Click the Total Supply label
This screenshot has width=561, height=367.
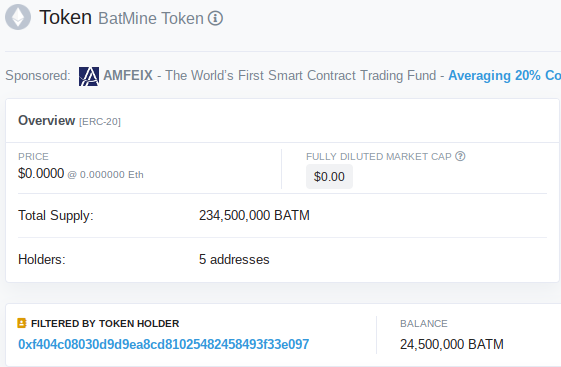pyautogui.click(x=56, y=215)
